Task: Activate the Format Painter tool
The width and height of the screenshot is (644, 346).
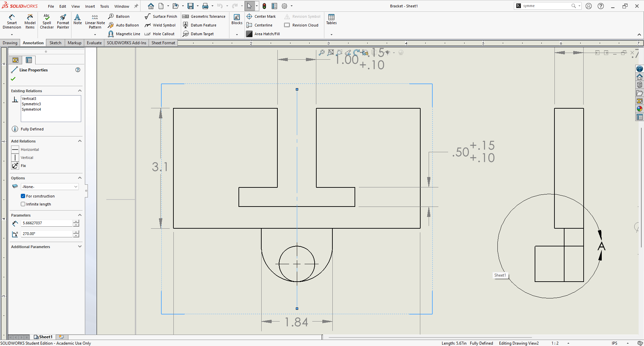Action: click(63, 22)
